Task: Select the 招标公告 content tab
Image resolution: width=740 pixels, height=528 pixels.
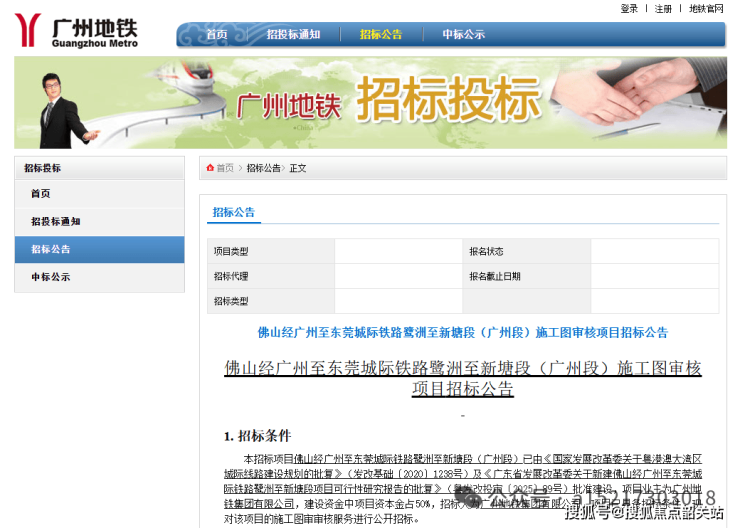Action: (234, 212)
